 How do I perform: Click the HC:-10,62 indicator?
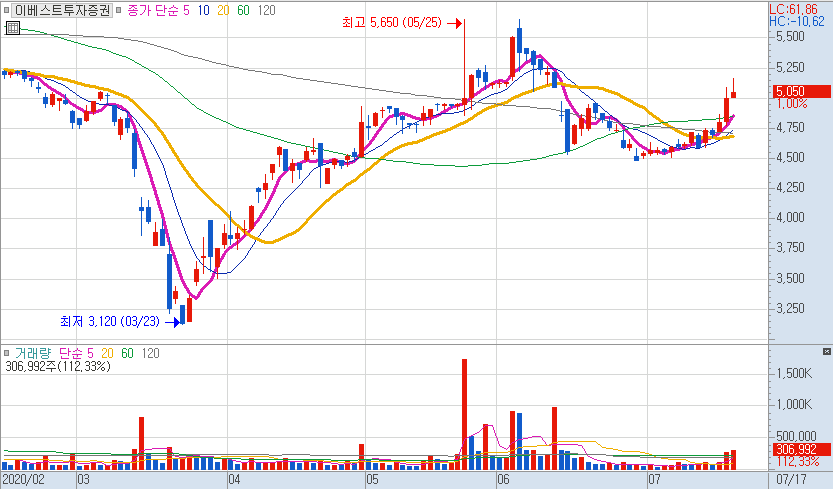click(797, 21)
